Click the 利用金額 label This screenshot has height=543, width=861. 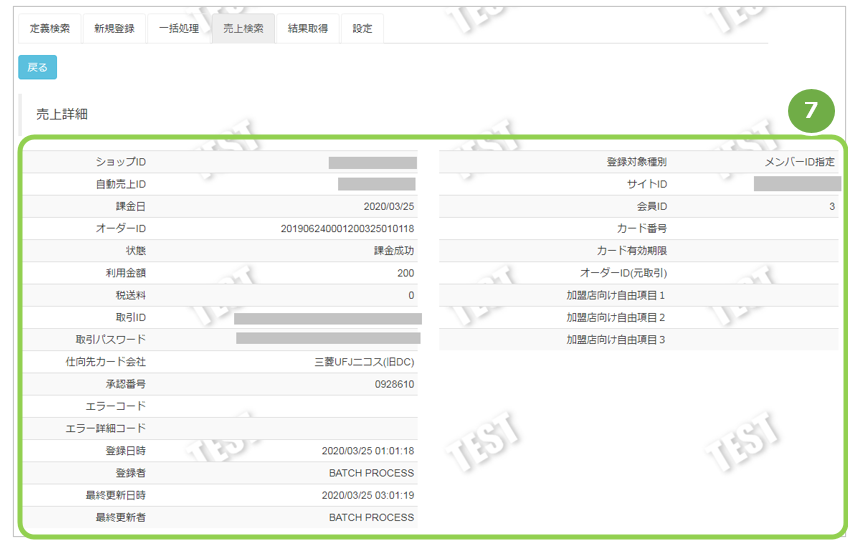point(126,273)
